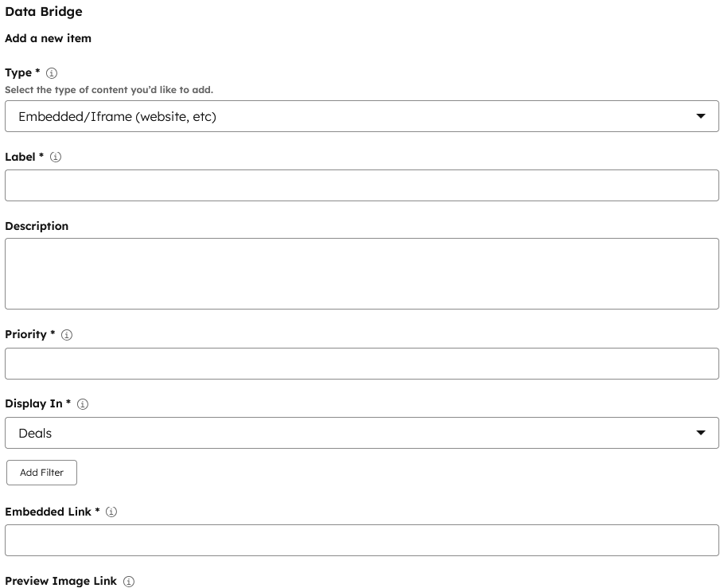The width and height of the screenshot is (728, 588).
Task: Show the Priority field info tooltip icon
Action: click(67, 335)
